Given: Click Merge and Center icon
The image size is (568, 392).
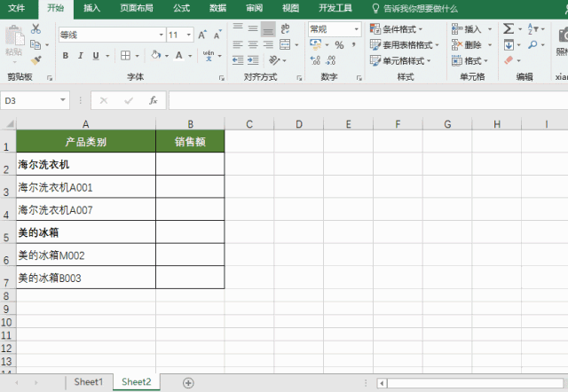Looking at the screenshot, I should tap(285, 44).
